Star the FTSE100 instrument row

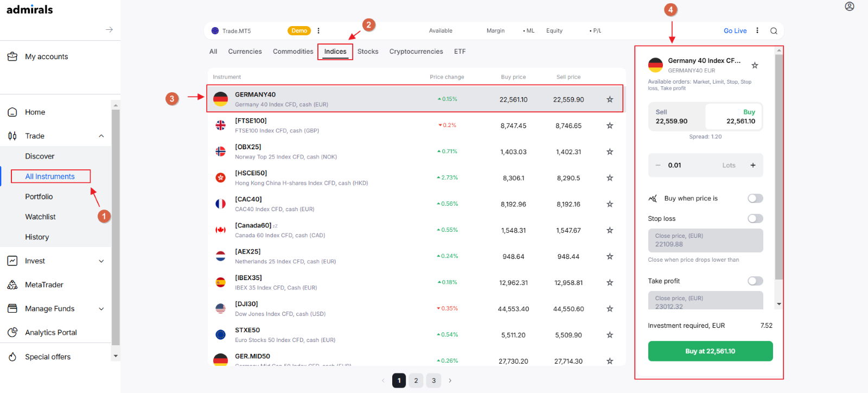[x=610, y=125]
